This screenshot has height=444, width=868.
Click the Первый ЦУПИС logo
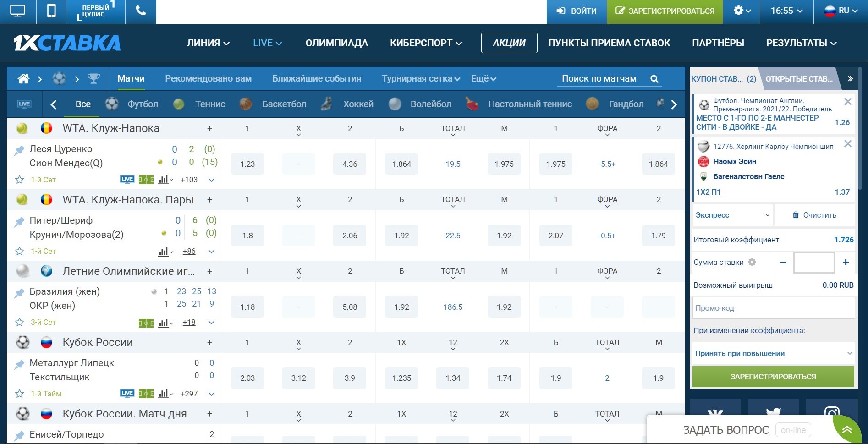pos(96,11)
